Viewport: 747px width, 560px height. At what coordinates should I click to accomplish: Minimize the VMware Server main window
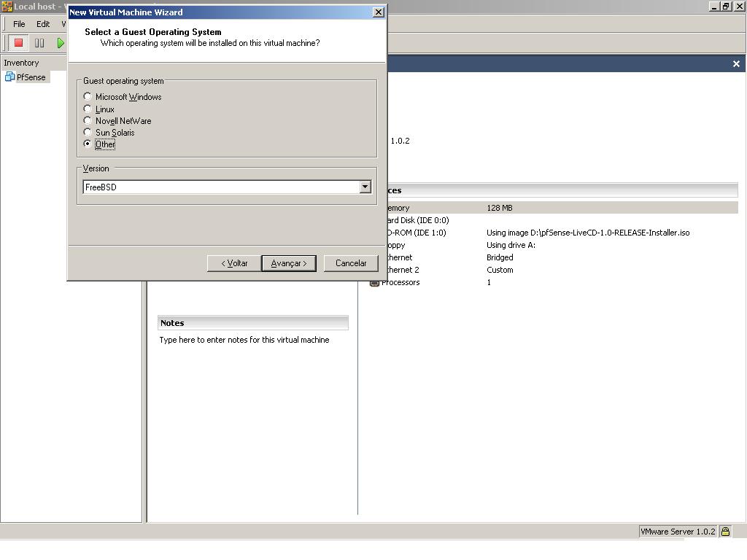coord(714,6)
